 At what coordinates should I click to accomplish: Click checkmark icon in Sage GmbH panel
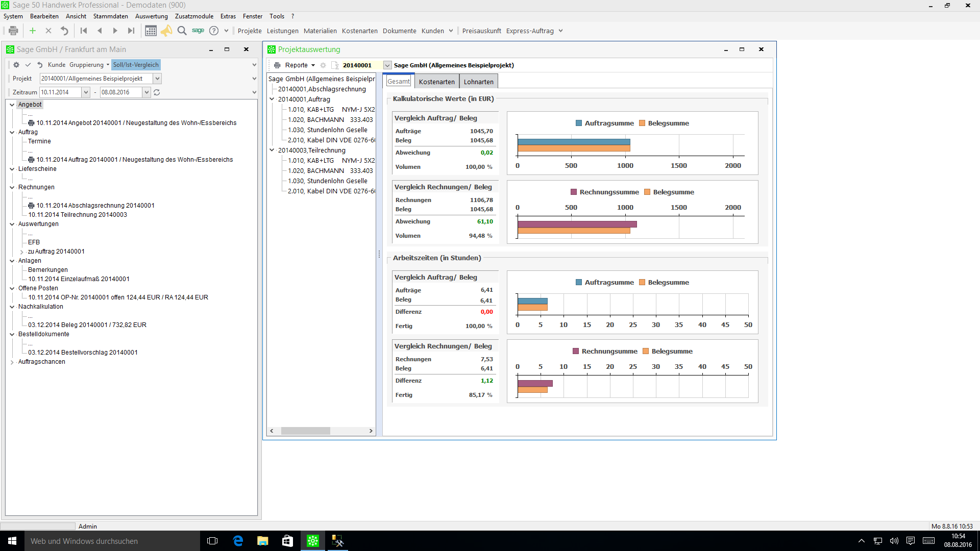pos(28,65)
